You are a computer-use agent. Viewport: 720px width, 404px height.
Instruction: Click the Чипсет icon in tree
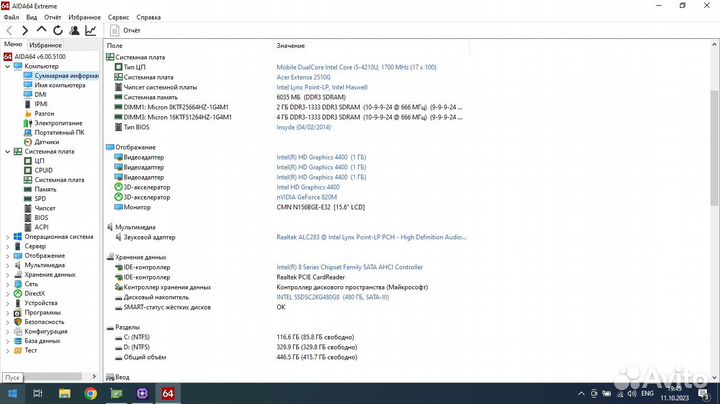coord(28,208)
